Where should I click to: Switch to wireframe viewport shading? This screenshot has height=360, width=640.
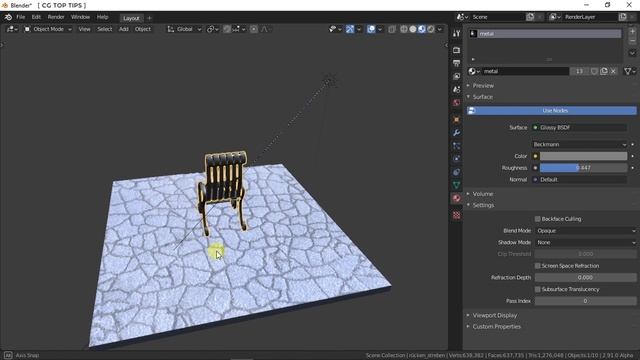pos(404,29)
